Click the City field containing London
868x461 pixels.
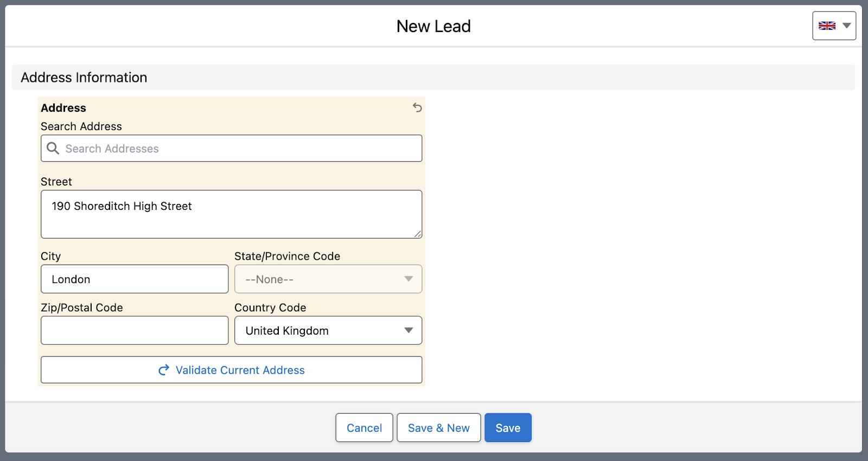click(134, 279)
